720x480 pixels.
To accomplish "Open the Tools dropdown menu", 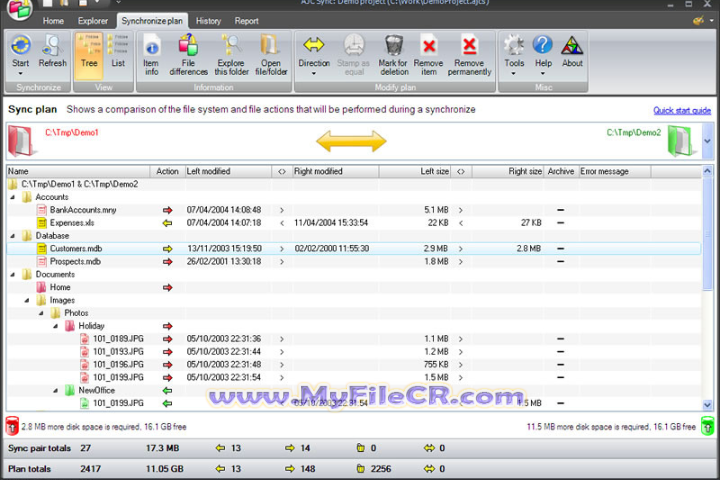I will [514, 52].
